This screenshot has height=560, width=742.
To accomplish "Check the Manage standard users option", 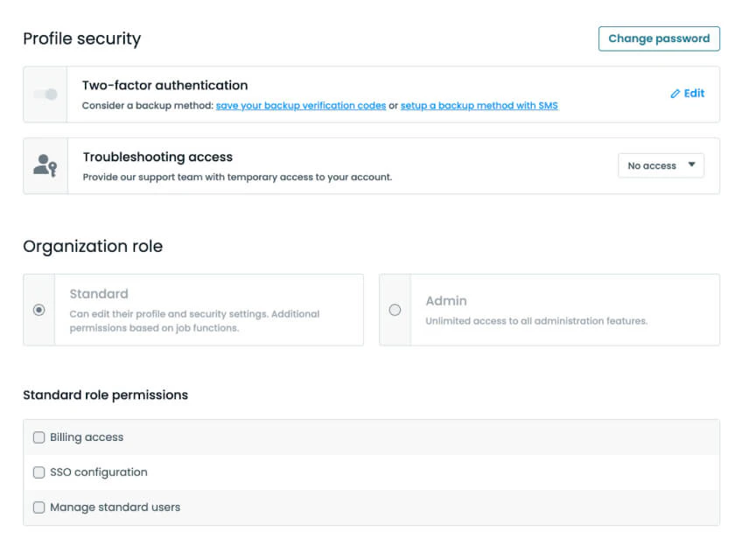I will coord(38,507).
